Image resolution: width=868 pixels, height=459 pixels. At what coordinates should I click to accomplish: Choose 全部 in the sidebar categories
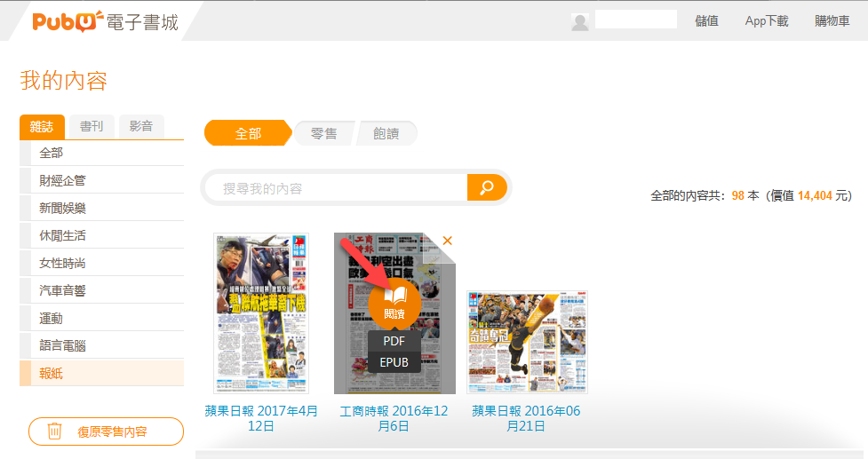point(102,154)
